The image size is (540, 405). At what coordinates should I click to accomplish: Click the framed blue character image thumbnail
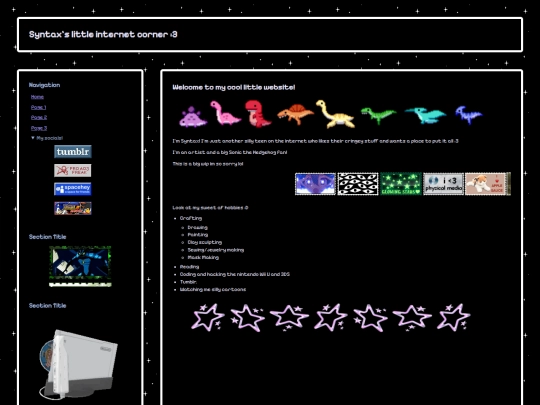click(80, 266)
